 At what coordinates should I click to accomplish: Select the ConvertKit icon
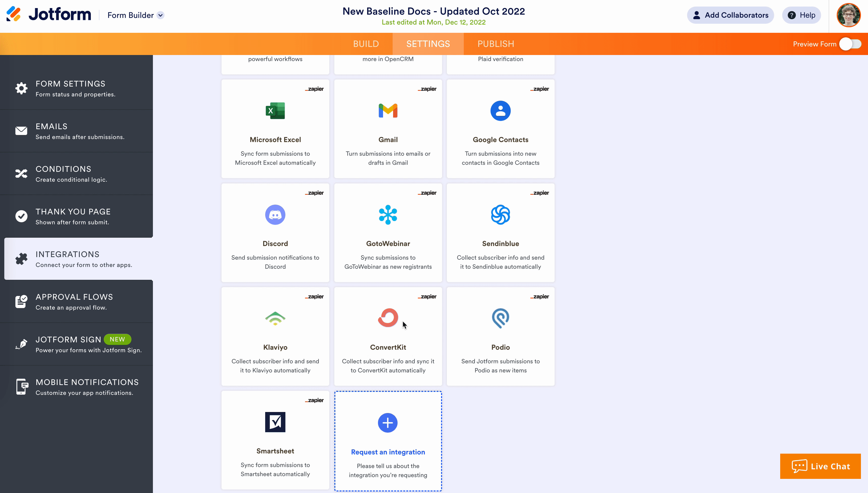(x=388, y=318)
